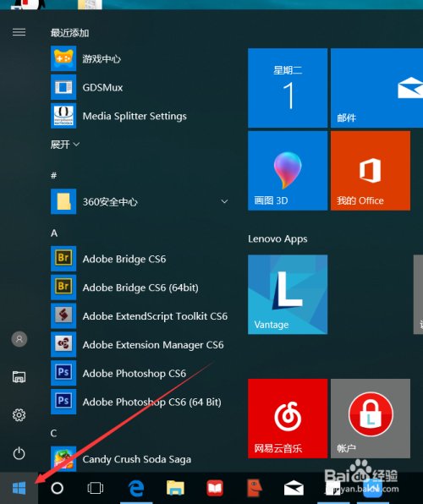Screen dimensions: 423x504
Task: Open the Candy Crush Soda Saga icon
Action: 63,458
